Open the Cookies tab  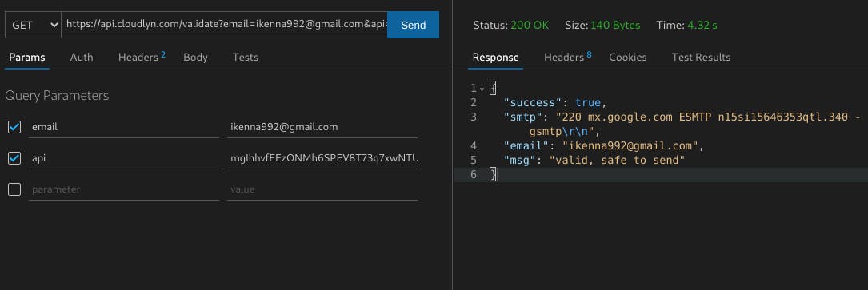(628, 57)
